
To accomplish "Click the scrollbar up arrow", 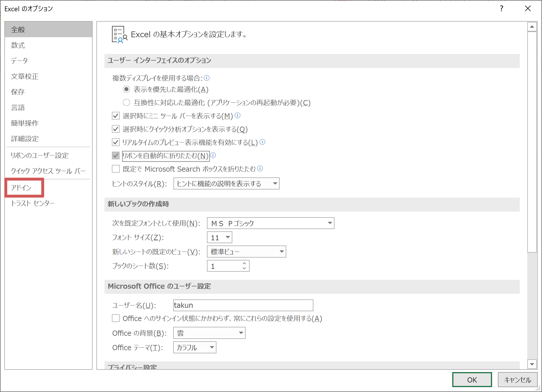I will coord(532,27).
